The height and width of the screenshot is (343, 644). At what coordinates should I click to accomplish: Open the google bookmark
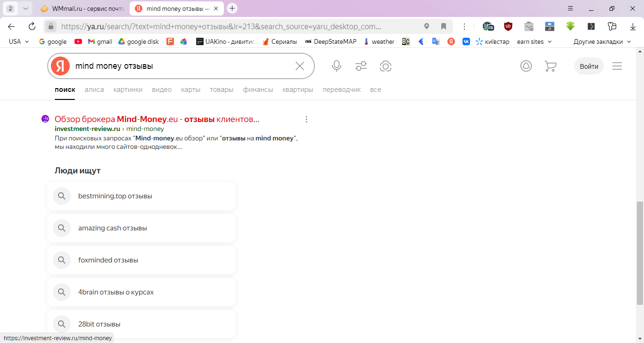(x=53, y=41)
